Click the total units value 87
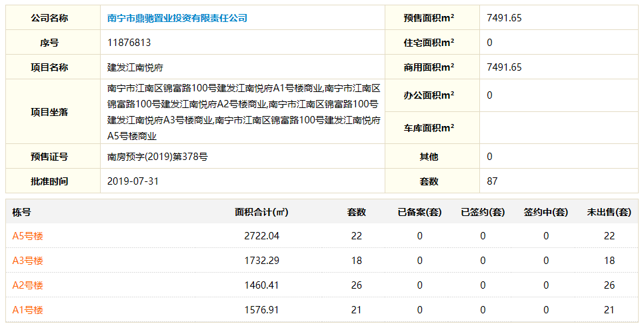644x328 pixels. (492, 181)
